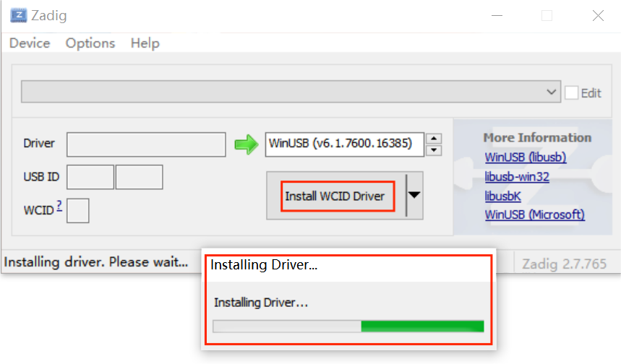Open WinUSB (libusb) link
This screenshot has height=364, width=621.
(x=525, y=157)
